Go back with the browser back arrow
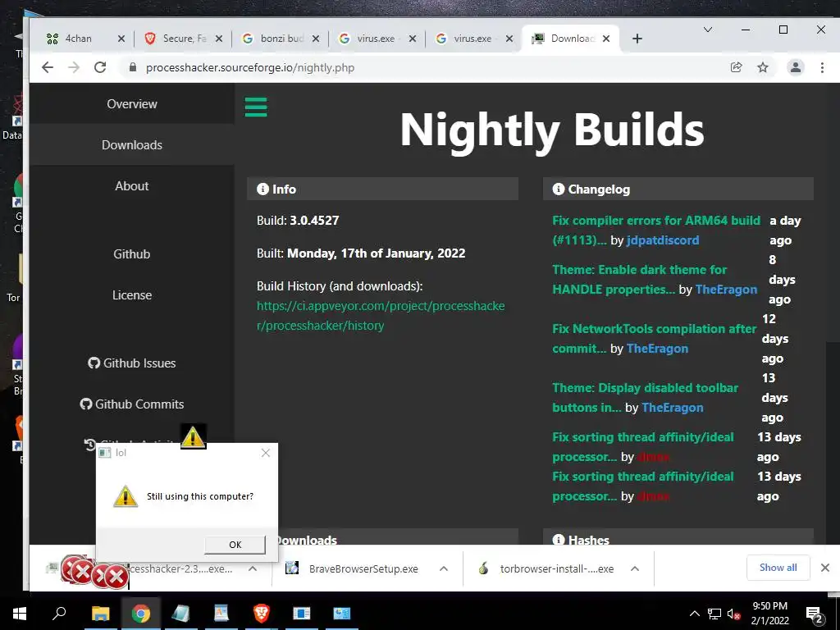 48,67
